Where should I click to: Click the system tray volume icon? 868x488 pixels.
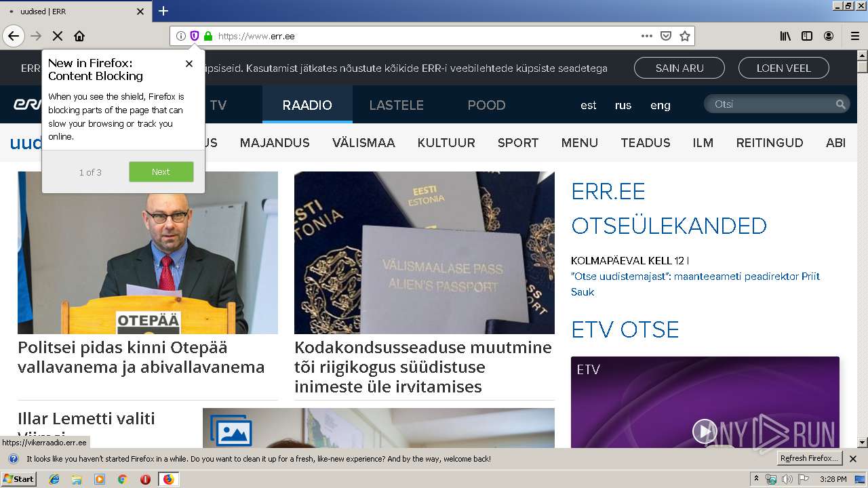point(787,479)
